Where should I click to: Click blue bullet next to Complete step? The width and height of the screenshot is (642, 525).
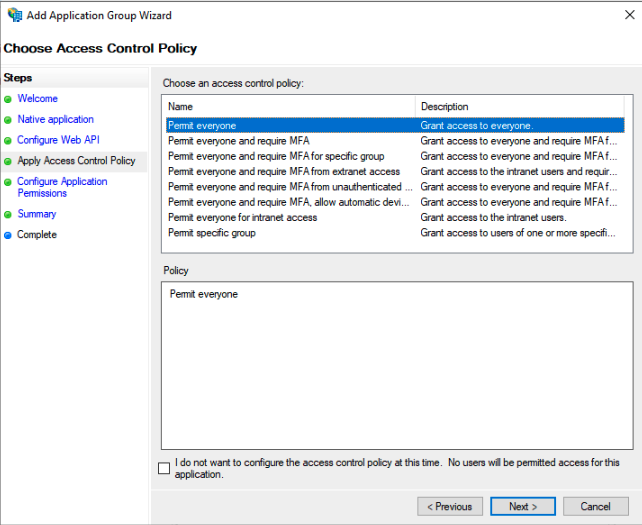pos(8,235)
